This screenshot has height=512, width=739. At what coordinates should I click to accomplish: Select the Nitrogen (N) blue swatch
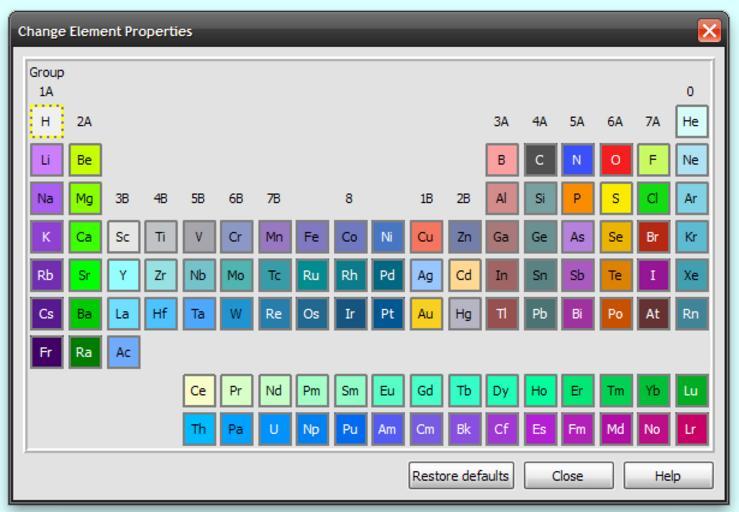(x=577, y=160)
